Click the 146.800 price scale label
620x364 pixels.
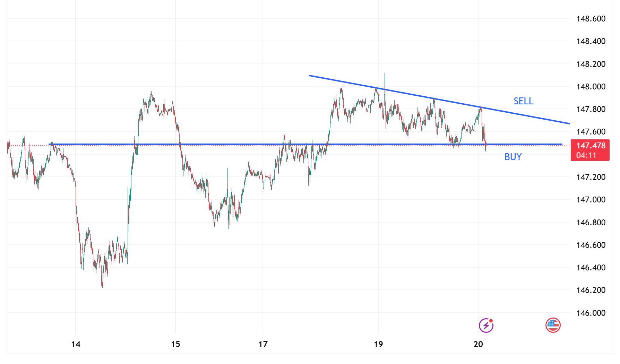[591, 222]
